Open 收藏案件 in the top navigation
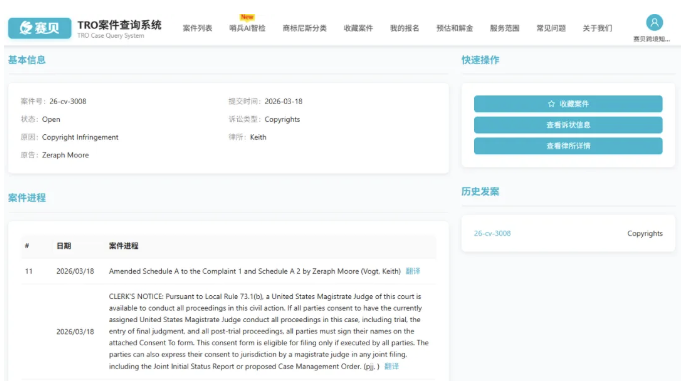 [x=358, y=28]
